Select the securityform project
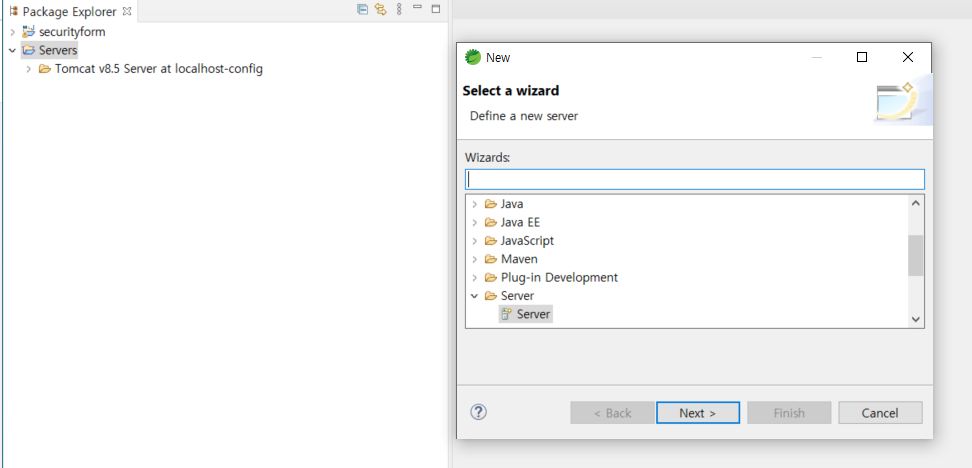 [72, 32]
